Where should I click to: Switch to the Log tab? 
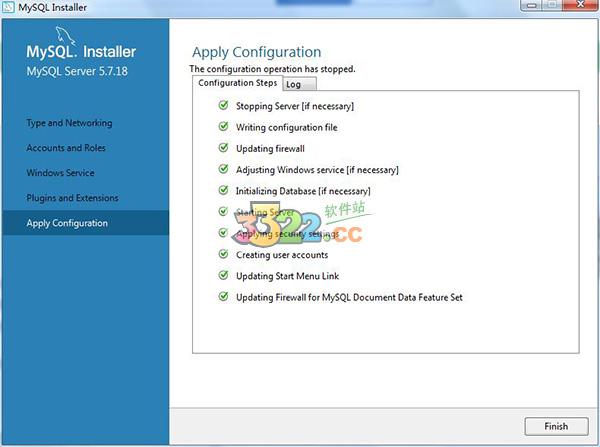(294, 84)
